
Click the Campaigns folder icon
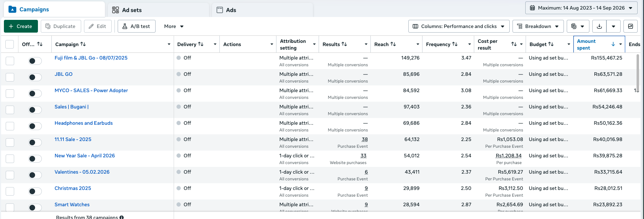12,10
